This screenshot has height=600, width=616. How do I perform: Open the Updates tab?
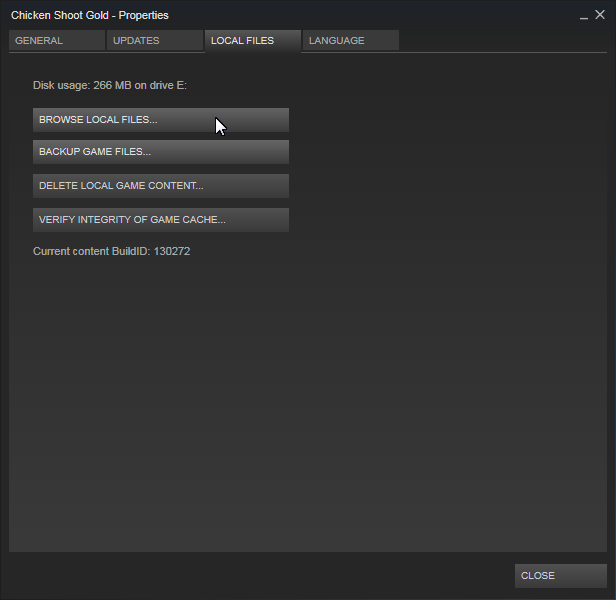(x=155, y=40)
